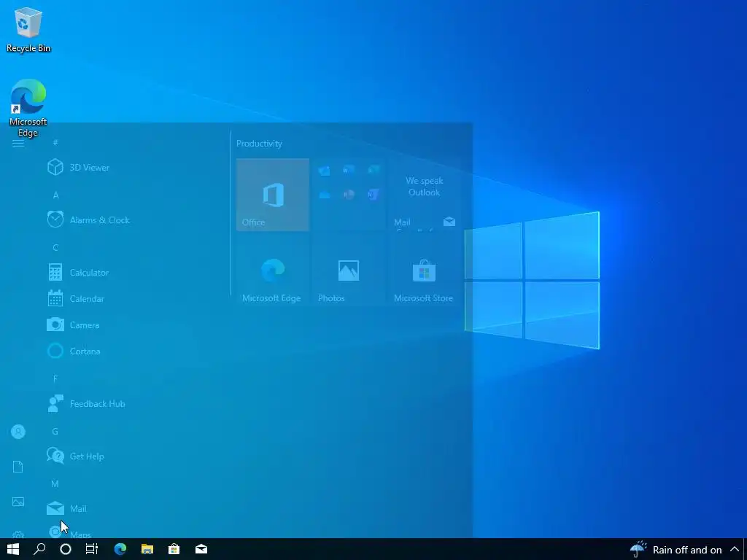Select the # letter header
Viewport: 747px width, 560px height.
pos(55,142)
